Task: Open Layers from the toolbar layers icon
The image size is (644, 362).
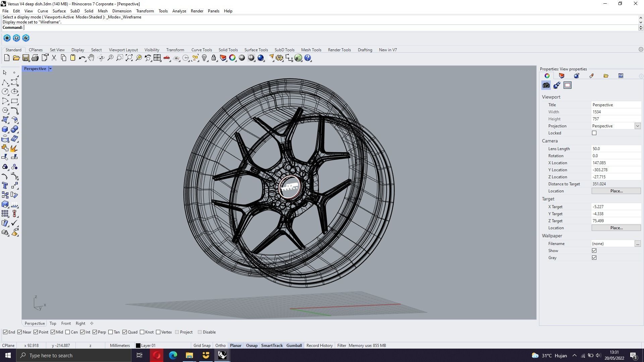Action: 223,58
